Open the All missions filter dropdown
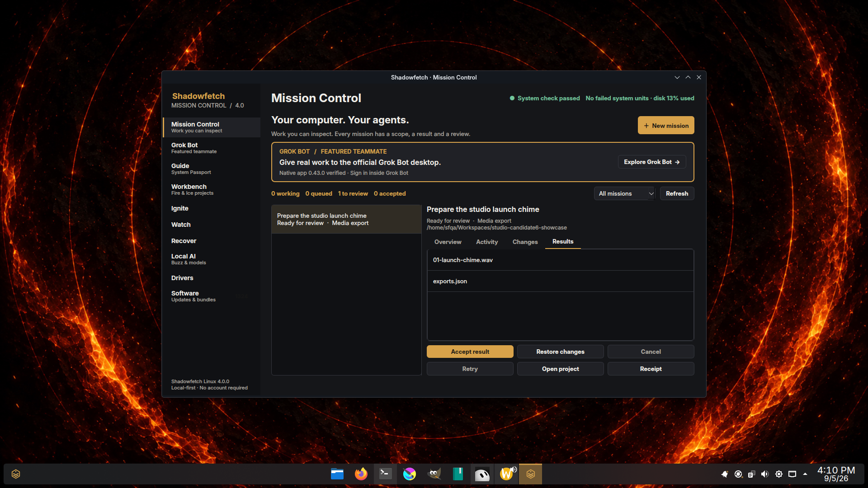The image size is (868, 488). point(624,193)
